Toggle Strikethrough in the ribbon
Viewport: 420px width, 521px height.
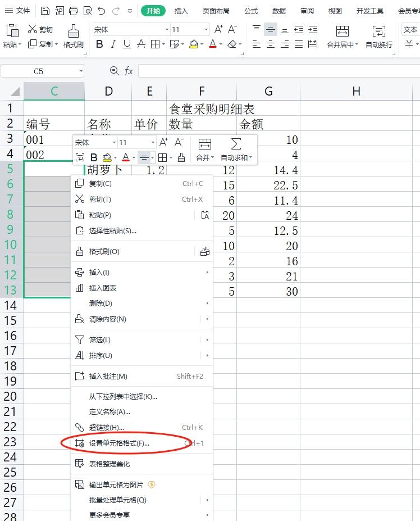pos(141,44)
